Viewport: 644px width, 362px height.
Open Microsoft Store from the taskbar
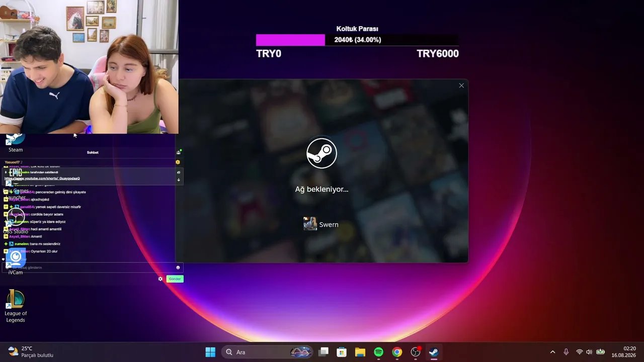point(342,352)
